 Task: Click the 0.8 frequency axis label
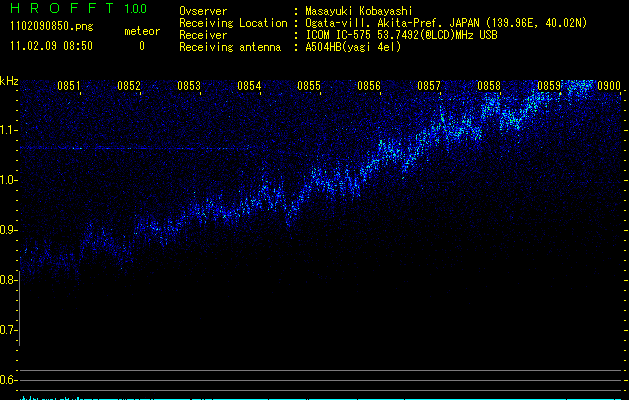coord(8,280)
